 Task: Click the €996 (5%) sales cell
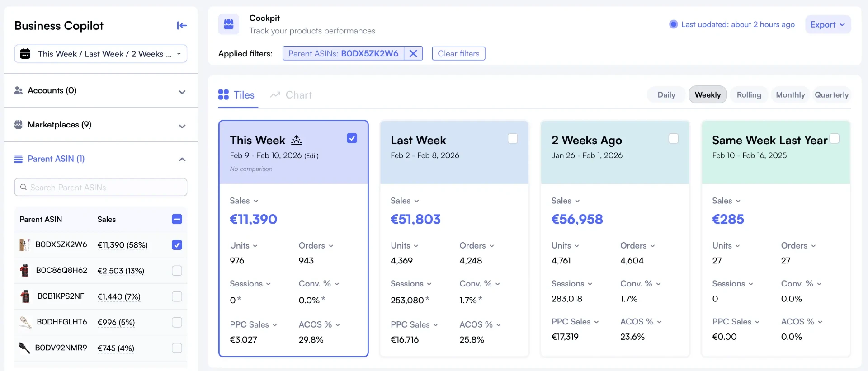(116, 322)
